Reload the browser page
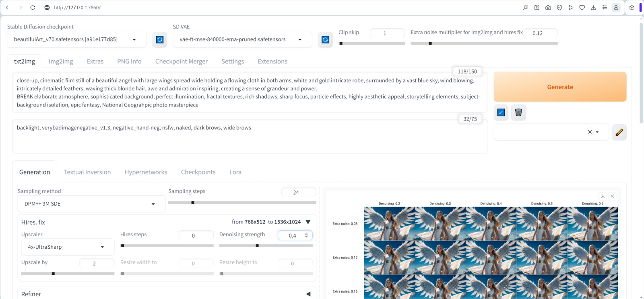The height and width of the screenshot is (299, 644). coord(33,8)
